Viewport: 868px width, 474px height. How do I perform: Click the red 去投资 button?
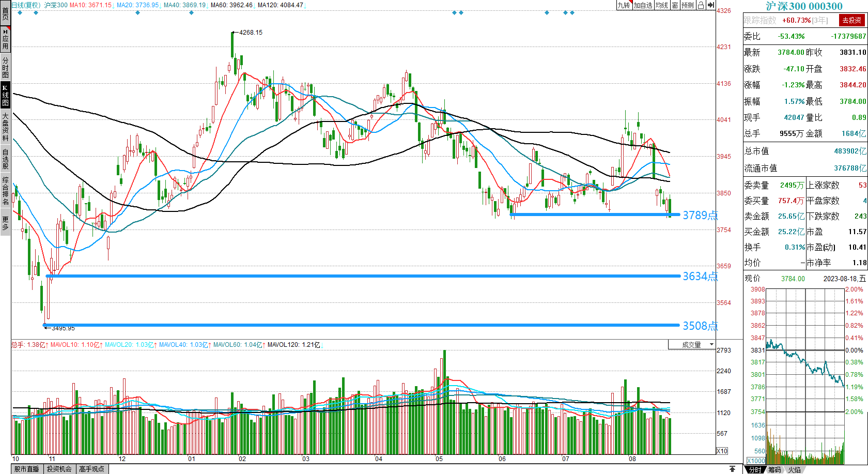pyautogui.click(x=851, y=20)
